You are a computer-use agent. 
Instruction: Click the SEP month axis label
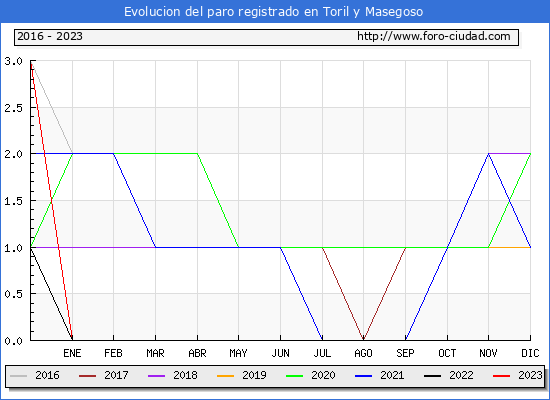pyautogui.click(x=405, y=353)
